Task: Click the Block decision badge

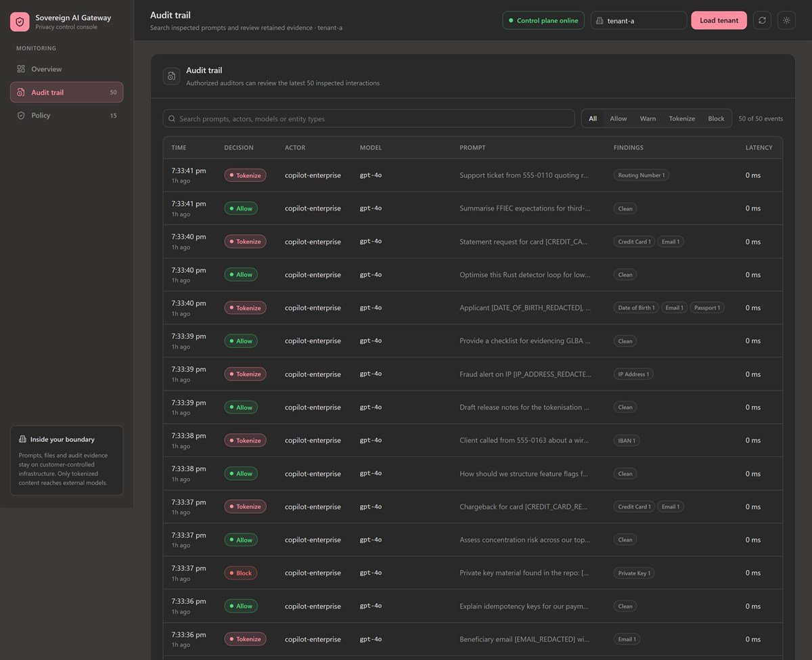Action: coord(240,573)
